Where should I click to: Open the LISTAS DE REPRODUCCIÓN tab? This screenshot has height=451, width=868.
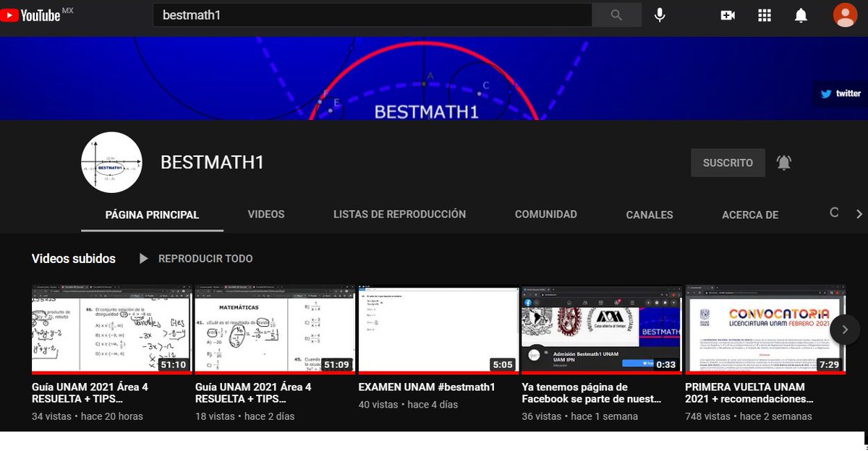click(x=399, y=215)
